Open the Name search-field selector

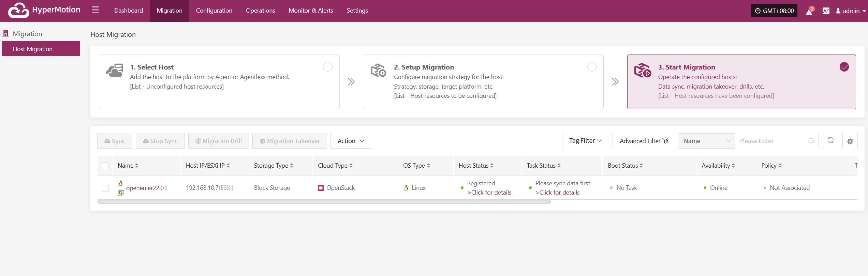tap(707, 141)
